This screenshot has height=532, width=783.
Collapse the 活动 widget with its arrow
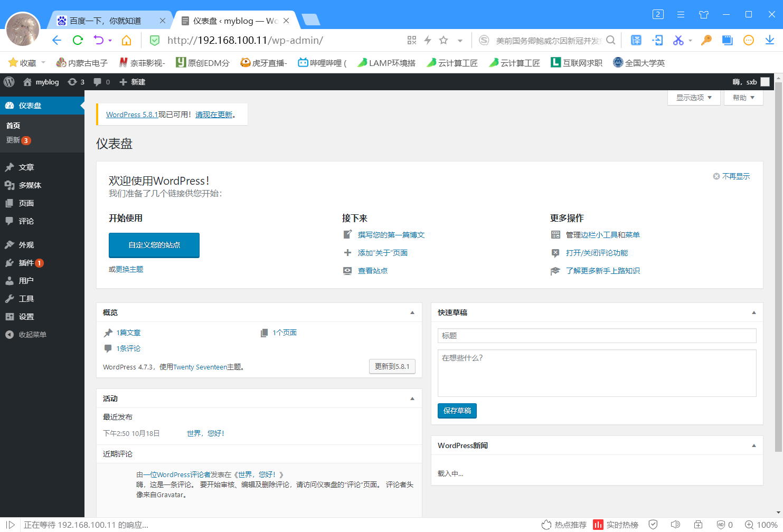point(412,398)
